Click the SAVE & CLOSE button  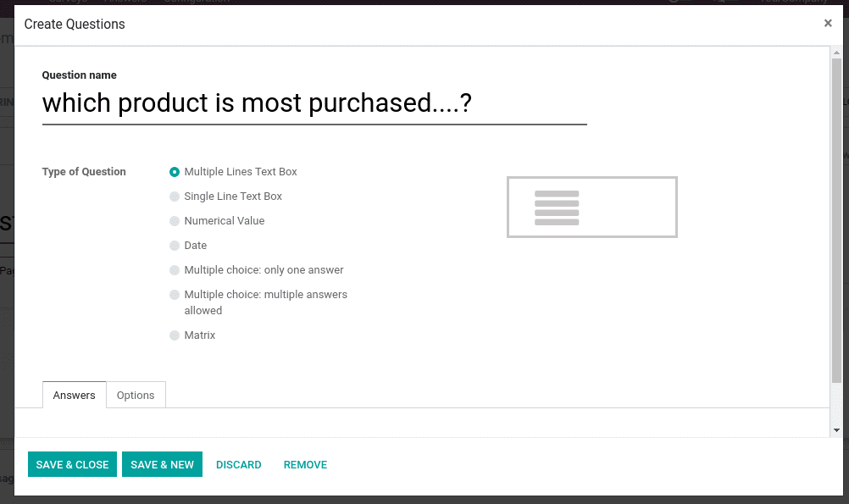(x=73, y=464)
